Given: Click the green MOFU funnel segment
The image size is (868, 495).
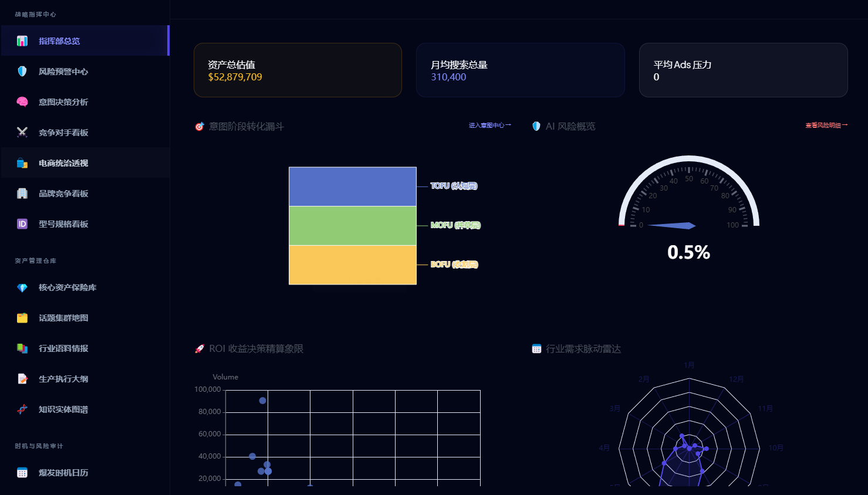Looking at the screenshot, I should pyautogui.click(x=352, y=226).
